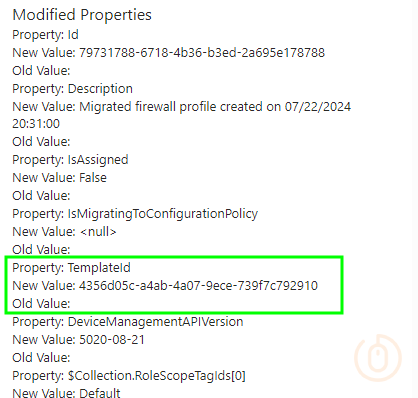Screen dimensions: 418x398
Task: Click the Modified Properties heading
Action: click(82, 15)
